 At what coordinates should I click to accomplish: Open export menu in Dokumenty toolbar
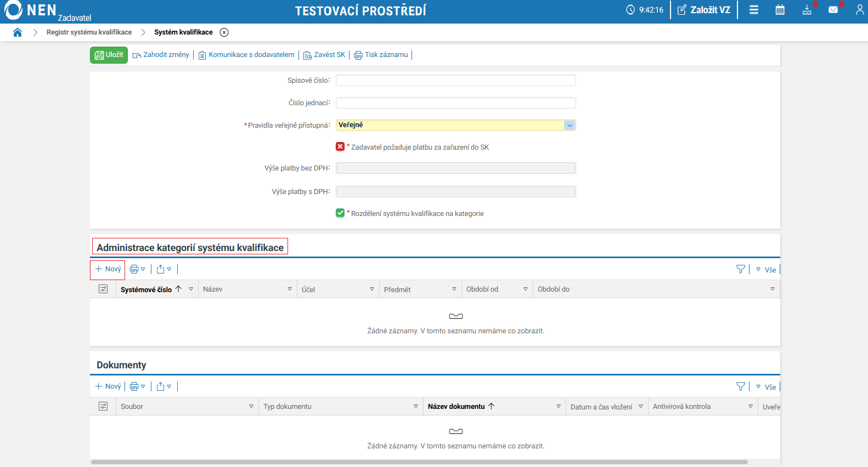(164, 386)
